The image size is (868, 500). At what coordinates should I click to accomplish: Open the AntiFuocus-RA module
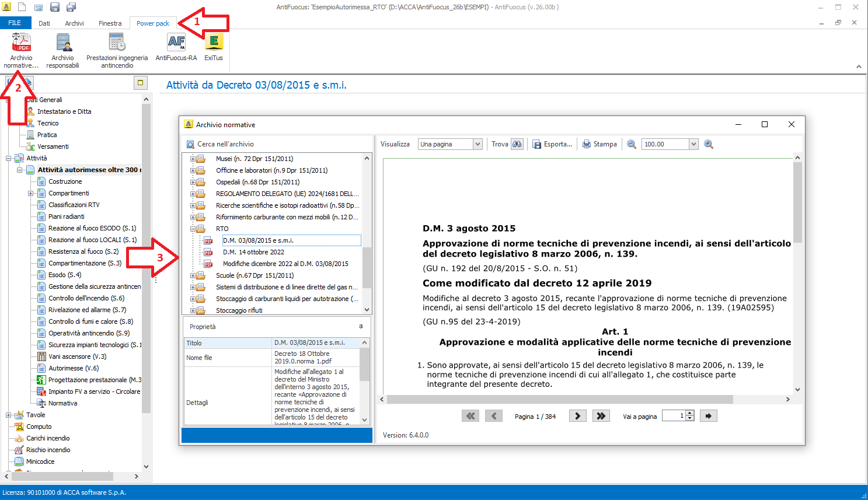176,48
